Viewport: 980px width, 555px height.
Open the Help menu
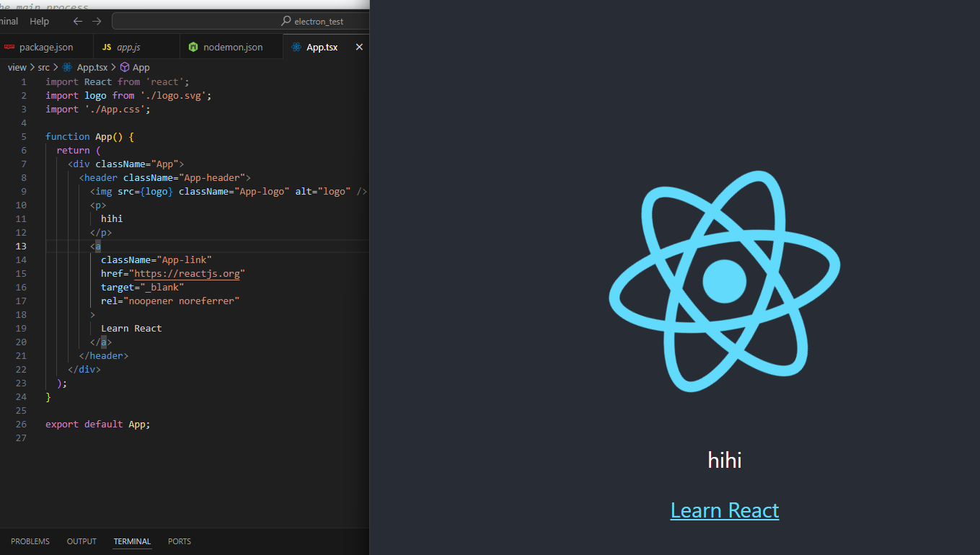coord(40,21)
